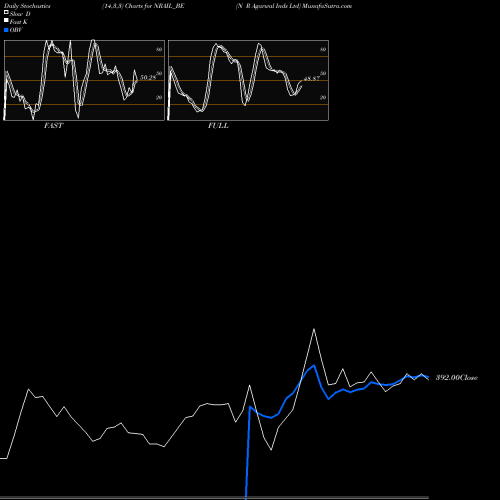Click the Fast K legend swatch

6,20
